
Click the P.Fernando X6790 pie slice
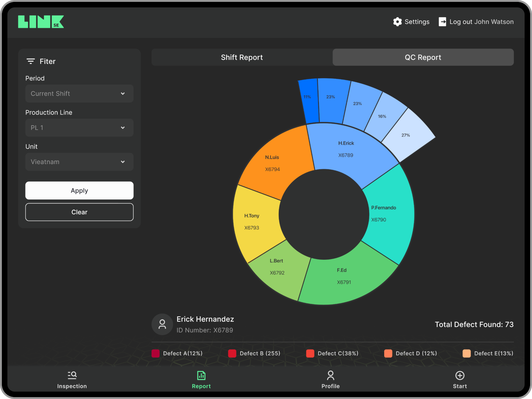[384, 214]
